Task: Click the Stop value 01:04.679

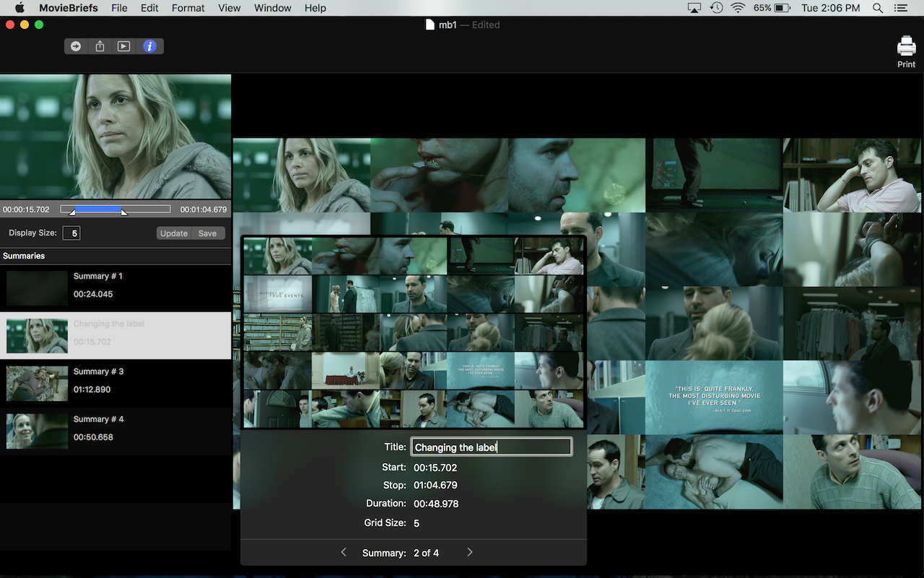Action: coord(435,485)
